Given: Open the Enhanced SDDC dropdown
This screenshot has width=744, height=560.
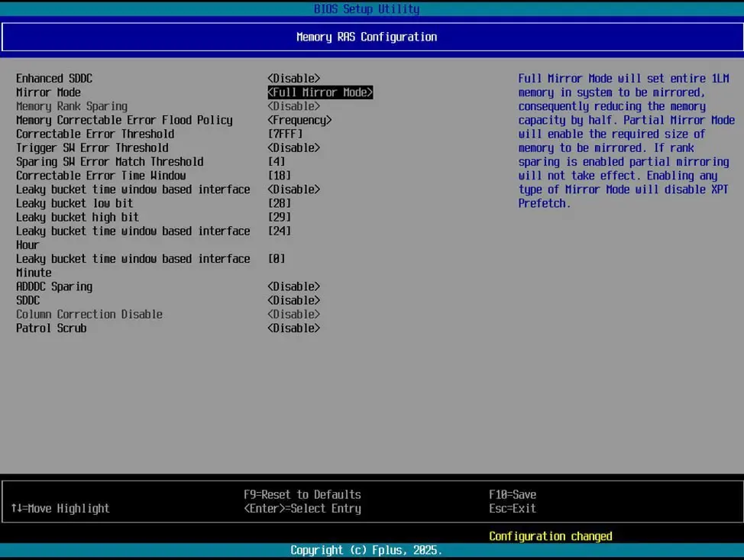Looking at the screenshot, I should 293,78.
